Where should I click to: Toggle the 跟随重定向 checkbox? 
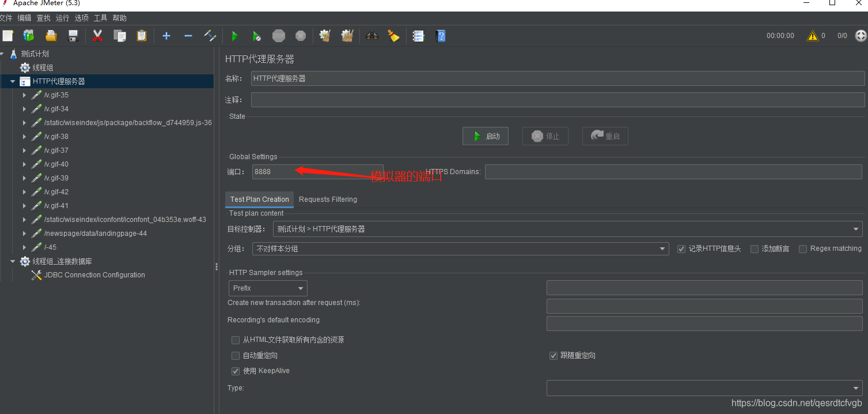tap(554, 356)
